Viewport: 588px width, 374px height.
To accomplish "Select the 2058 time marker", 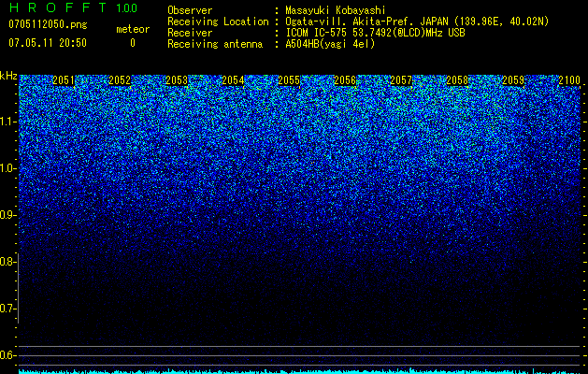I will [x=457, y=80].
